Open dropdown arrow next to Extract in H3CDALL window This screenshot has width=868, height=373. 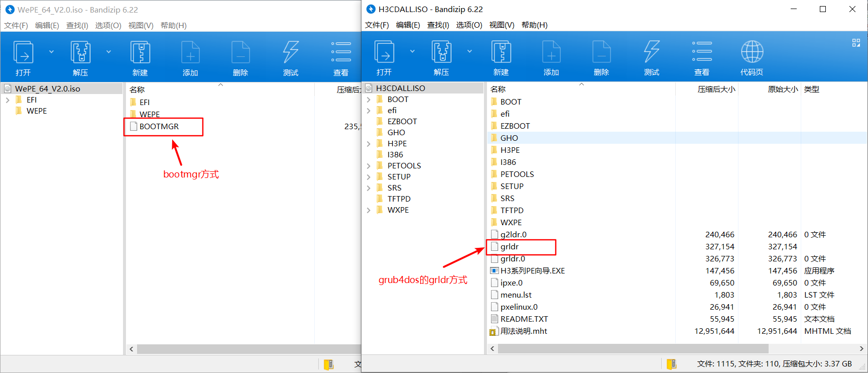469,51
